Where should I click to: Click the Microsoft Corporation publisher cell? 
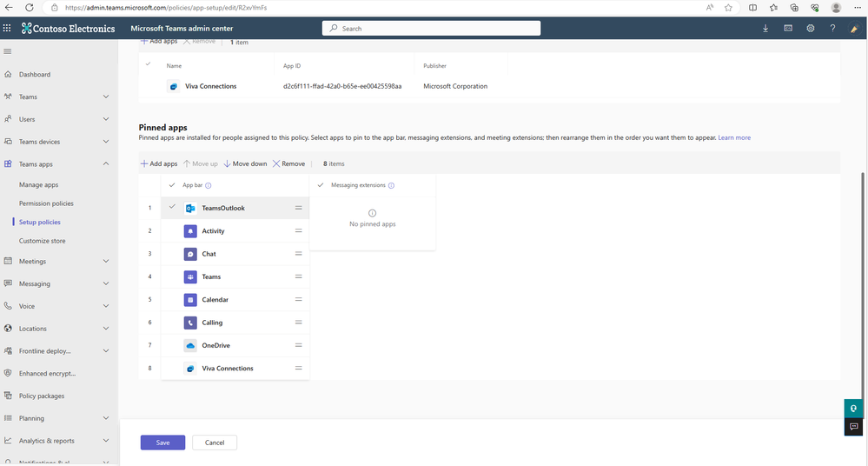coord(455,86)
